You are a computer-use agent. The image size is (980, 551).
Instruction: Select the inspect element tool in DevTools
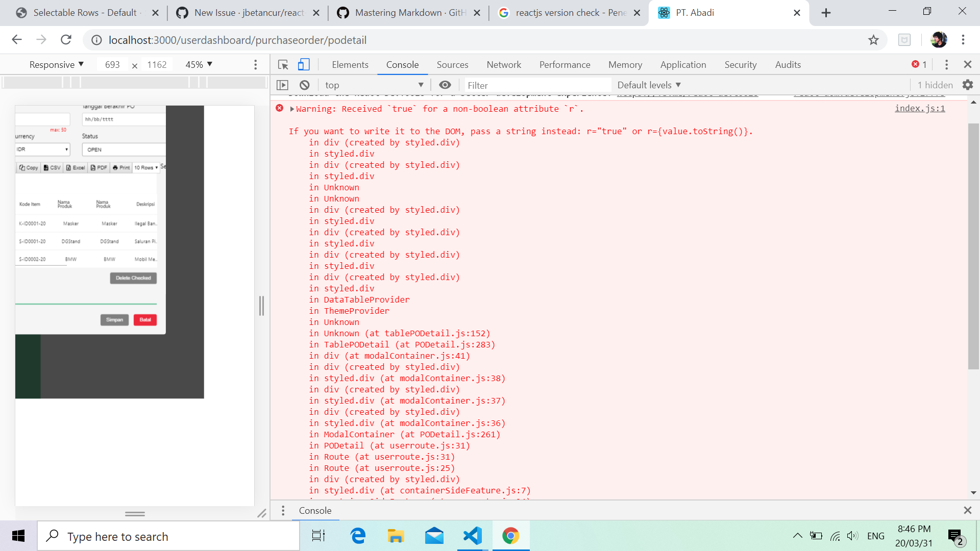click(x=283, y=65)
